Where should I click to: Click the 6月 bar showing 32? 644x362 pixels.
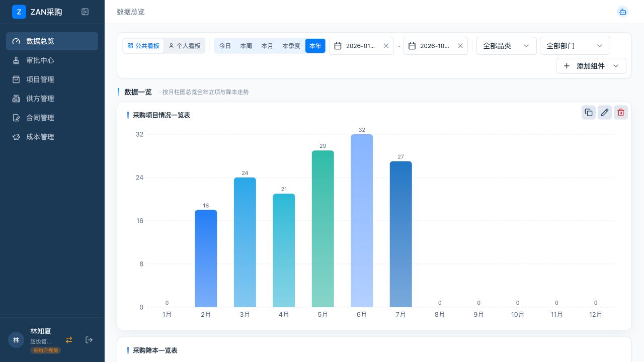coord(362,221)
